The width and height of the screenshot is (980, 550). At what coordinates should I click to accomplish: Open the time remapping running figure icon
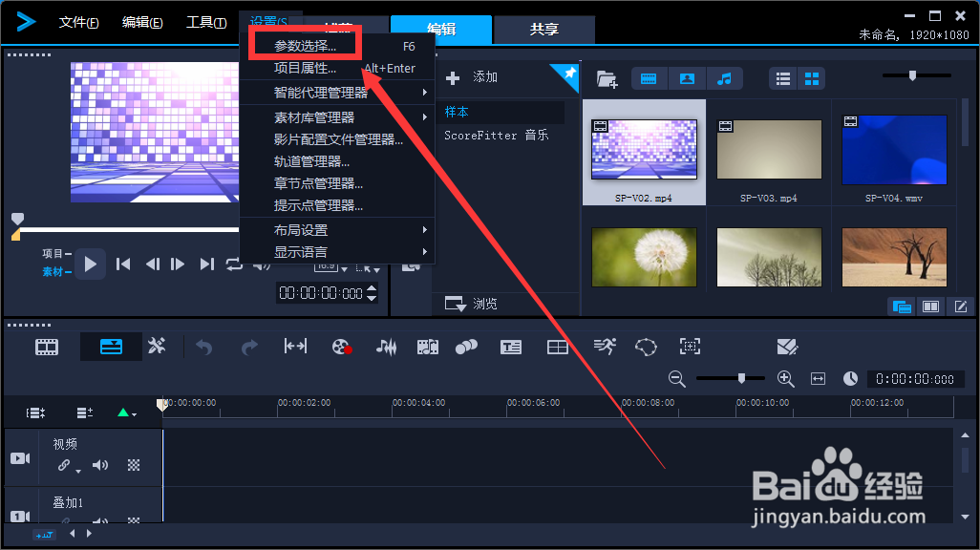pyautogui.click(x=605, y=347)
